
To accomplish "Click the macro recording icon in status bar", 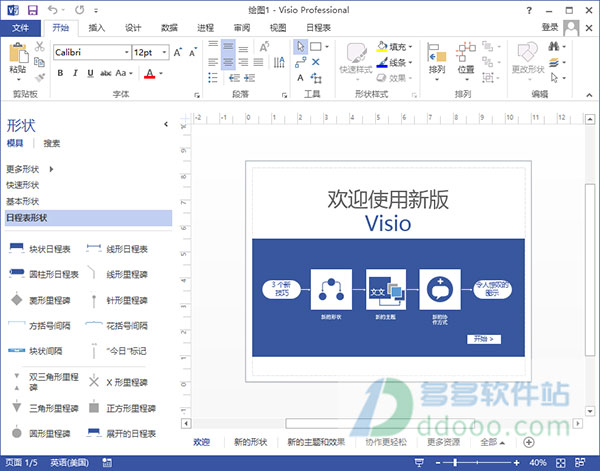I will (x=108, y=463).
